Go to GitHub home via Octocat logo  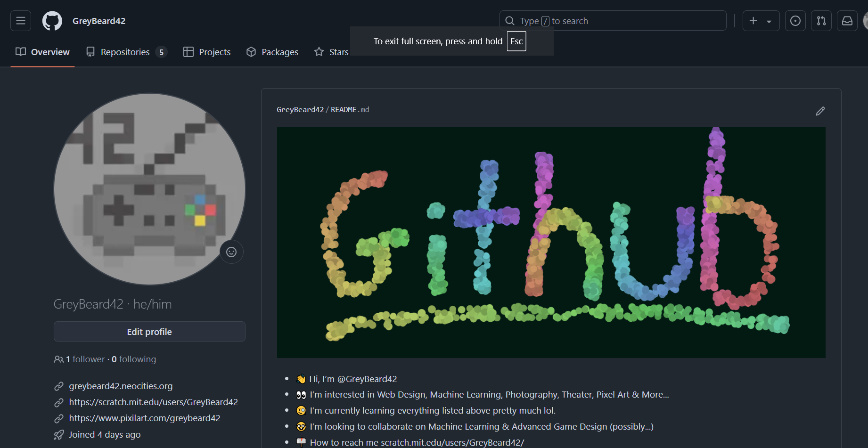pos(52,21)
